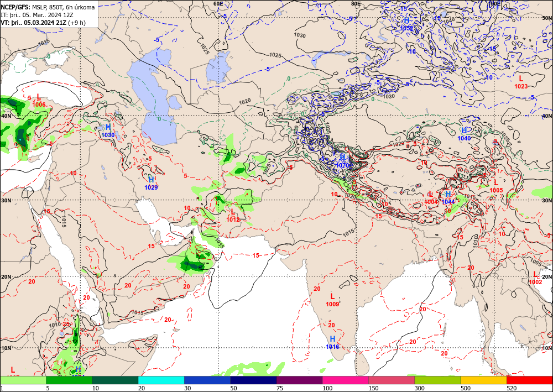Click the legend value '500'
The height and width of the screenshot is (392, 553).
point(466,388)
